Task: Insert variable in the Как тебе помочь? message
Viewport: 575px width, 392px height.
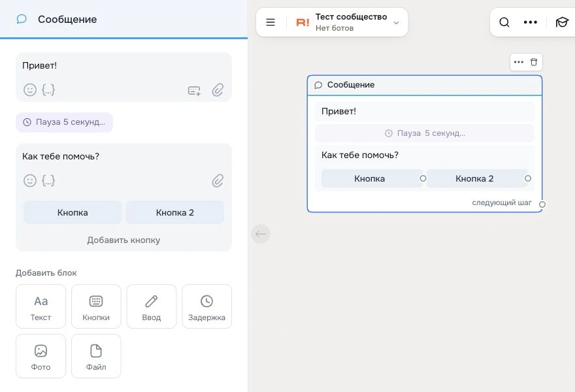Action: click(x=48, y=180)
